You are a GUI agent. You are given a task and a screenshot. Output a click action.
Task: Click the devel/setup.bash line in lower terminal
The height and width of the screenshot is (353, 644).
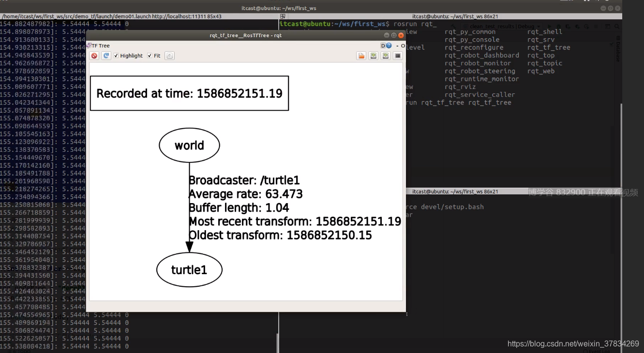pos(445,207)
